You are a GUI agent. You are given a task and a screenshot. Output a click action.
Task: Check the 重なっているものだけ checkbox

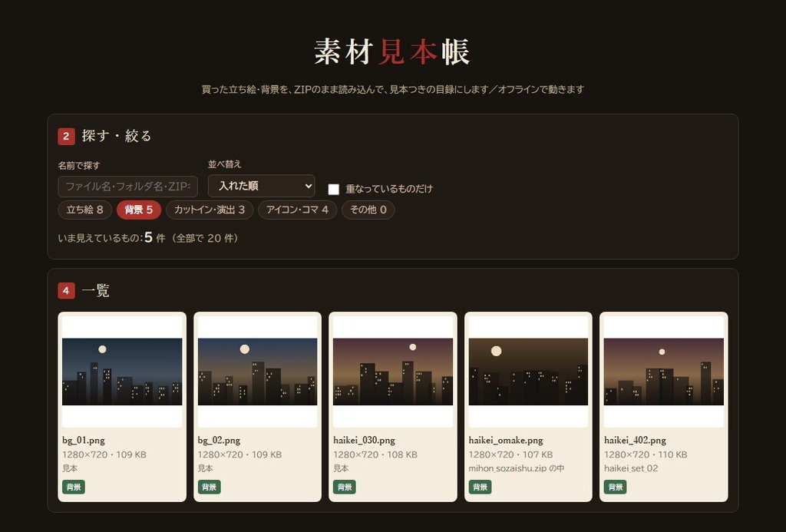click(x=333, y=189)
